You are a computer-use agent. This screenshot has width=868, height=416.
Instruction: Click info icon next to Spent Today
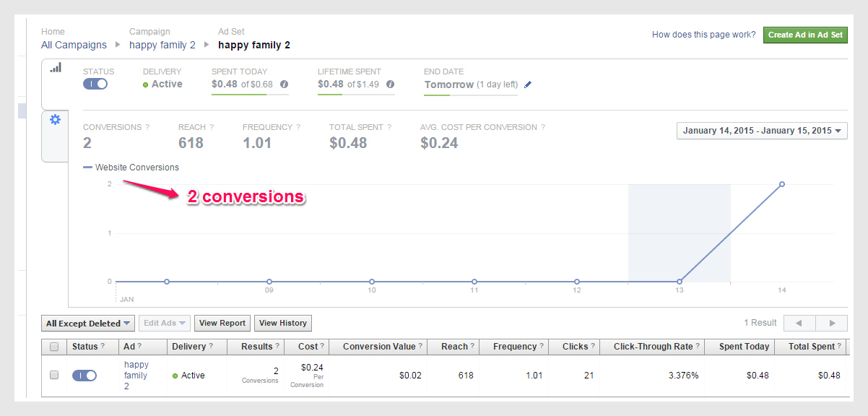(285, 84)
